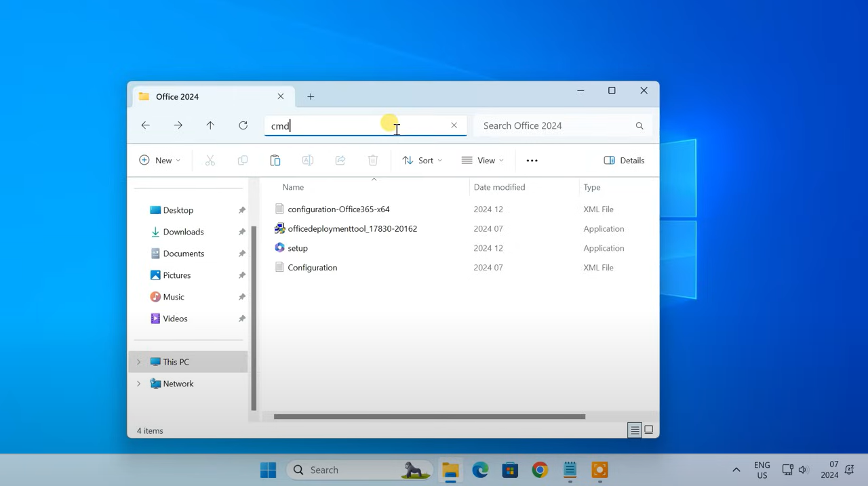Unpin Downloads using its pin icon
The width and height of the screenshot is (868, 486).
click(241, 232)
